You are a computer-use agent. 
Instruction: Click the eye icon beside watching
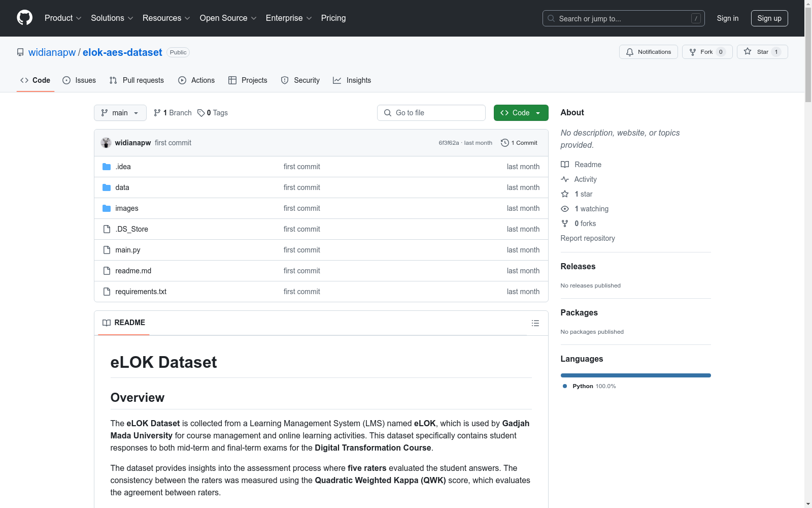point(565,209)
